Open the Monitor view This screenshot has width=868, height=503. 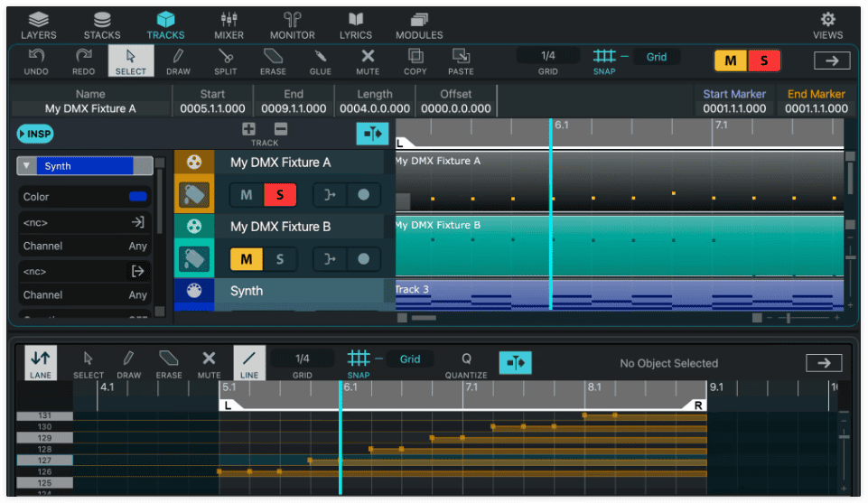click(293, 26)
